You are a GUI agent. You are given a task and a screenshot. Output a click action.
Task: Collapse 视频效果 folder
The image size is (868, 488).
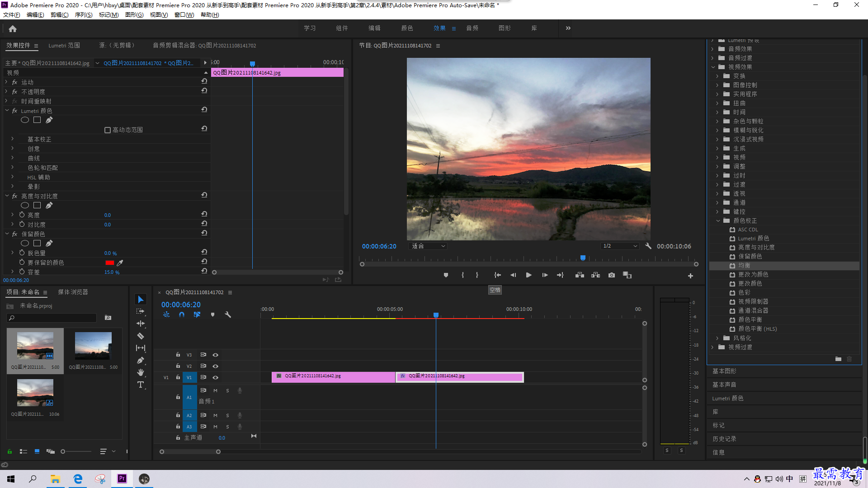click(x=713, y=67)
